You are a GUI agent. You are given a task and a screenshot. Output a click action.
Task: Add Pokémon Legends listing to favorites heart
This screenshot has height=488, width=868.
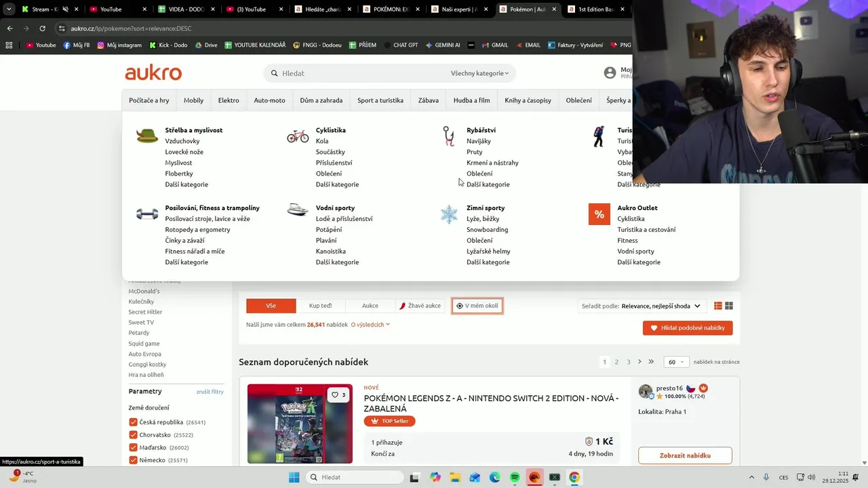[338, 394]
